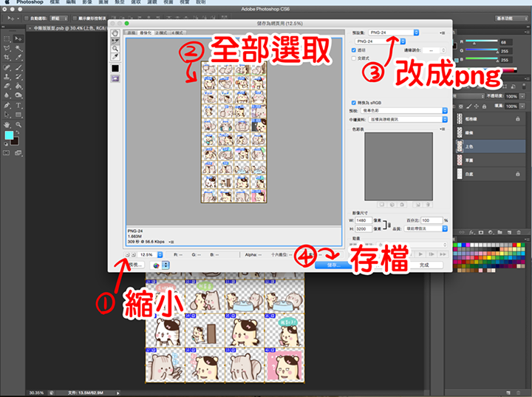Open auto-select group dropdown in options bar

pos(59,18)
